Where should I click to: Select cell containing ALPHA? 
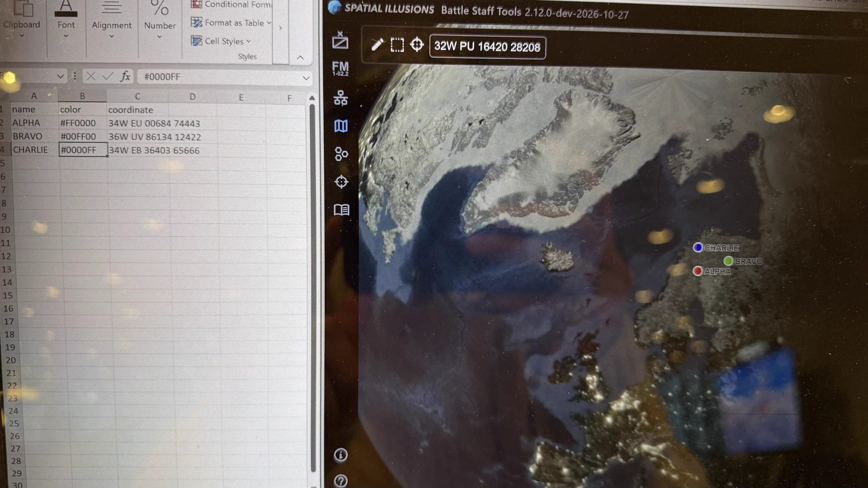point(34,123)
